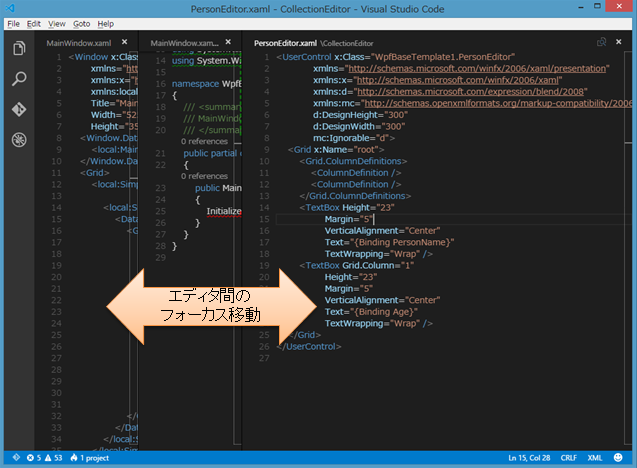Viewport: 637px width, 468px height.
Task: Click the <TextBox Grid.Column="1" line
Action: tap(357, 266)
